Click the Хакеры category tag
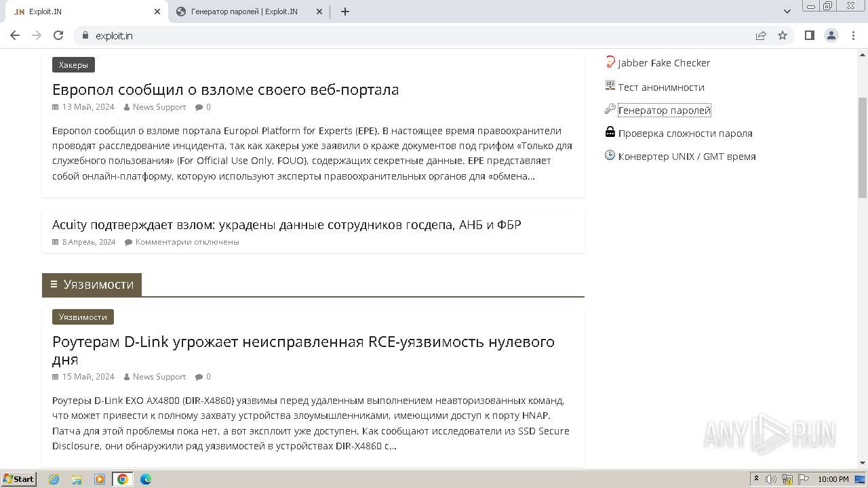 coord(73,65)
